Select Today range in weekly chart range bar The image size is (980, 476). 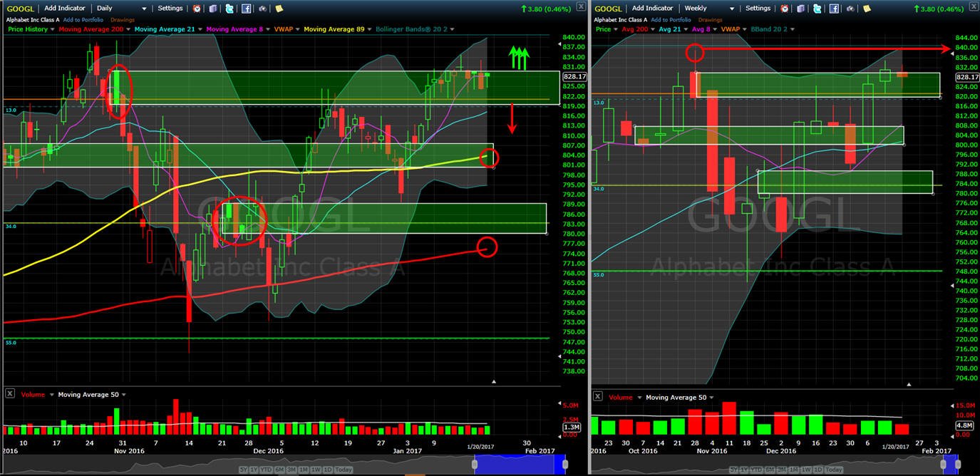[833, 470]
